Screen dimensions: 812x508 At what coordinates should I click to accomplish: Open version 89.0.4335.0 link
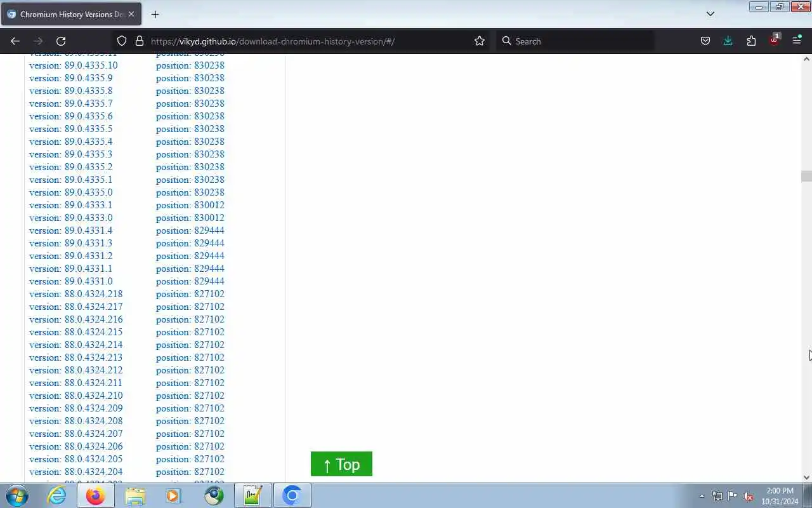pos(71,192)
